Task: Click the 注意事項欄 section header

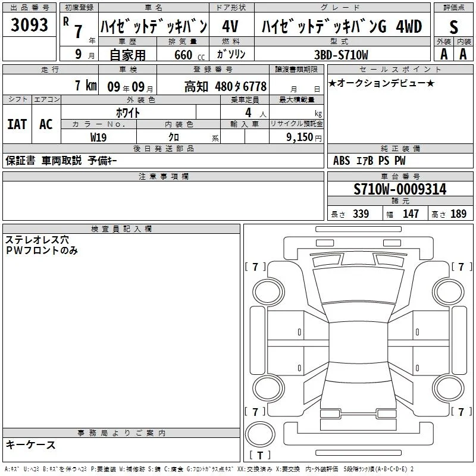Action: coord(163,176)
